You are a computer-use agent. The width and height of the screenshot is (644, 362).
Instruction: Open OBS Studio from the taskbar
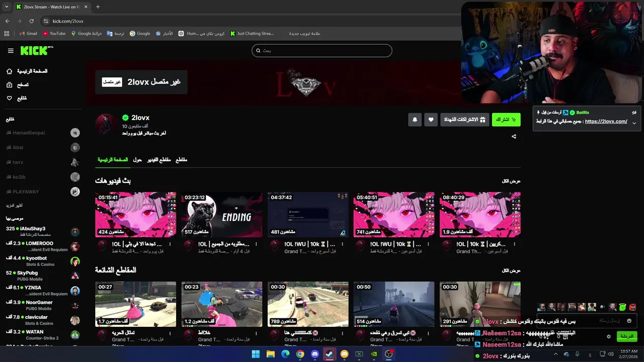click(388, 354)
